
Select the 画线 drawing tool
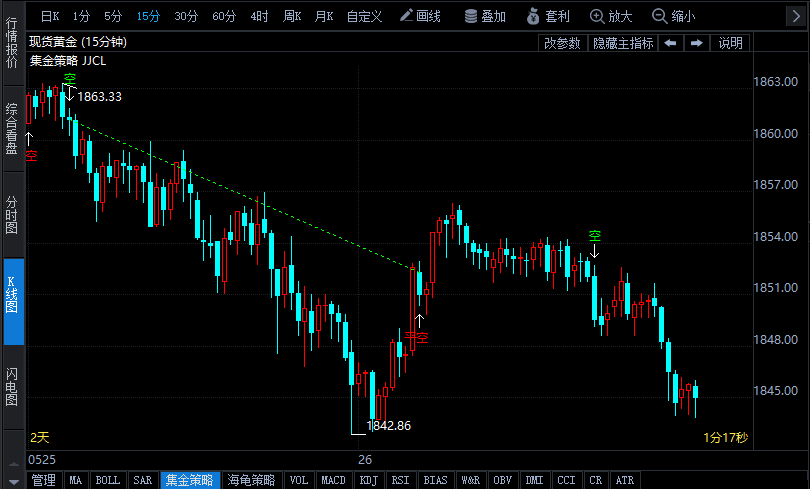(420, 16)
